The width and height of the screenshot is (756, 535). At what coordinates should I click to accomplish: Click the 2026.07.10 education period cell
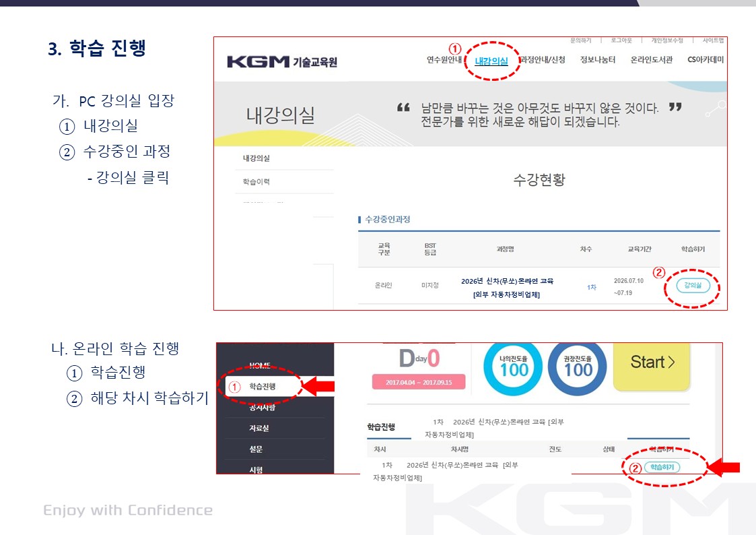(x=628, y=286)
